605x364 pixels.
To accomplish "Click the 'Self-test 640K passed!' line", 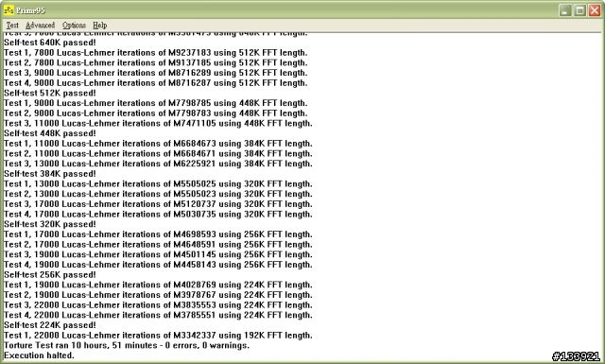I will coord(50,43).
